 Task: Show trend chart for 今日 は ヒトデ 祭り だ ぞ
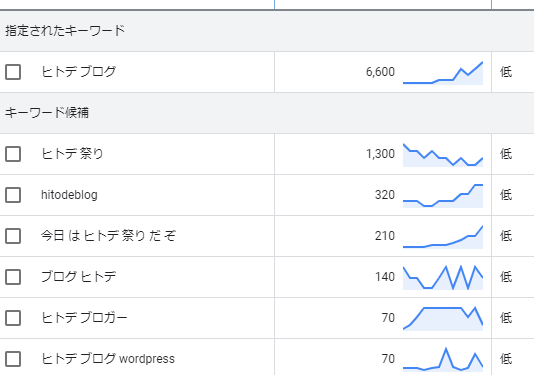[x=443, y=237]
